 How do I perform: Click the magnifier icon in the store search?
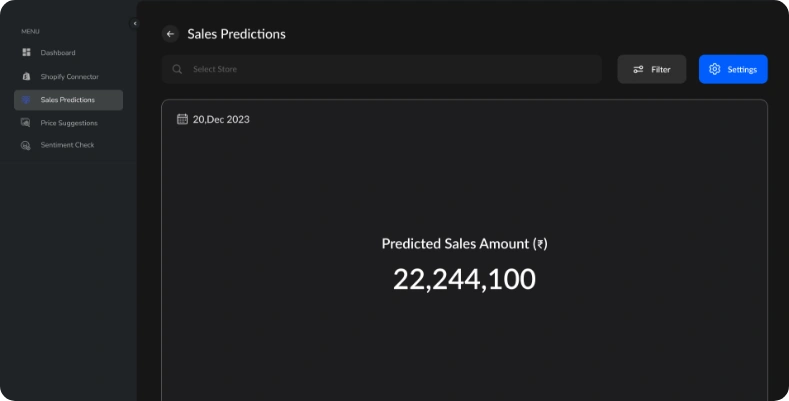177,70
